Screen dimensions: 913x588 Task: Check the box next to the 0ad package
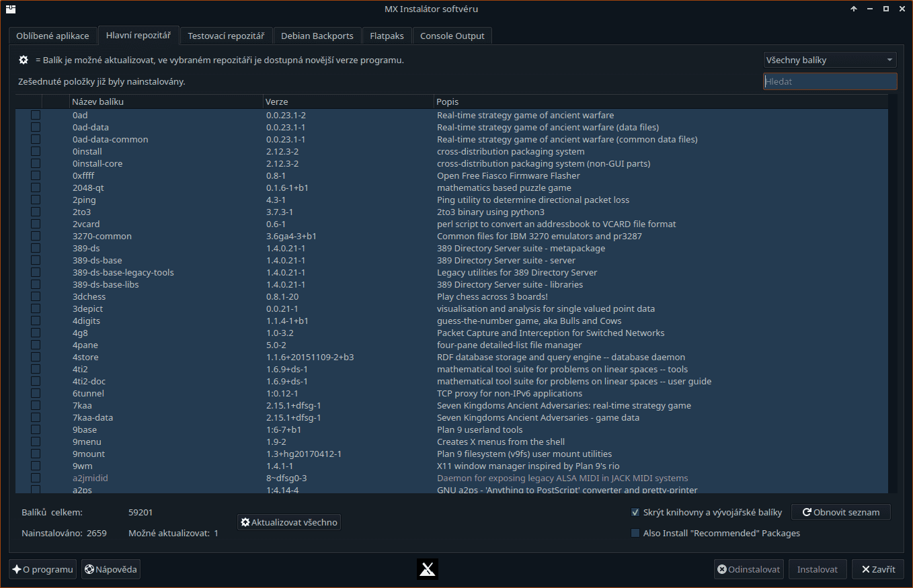(x=36, y=115)
